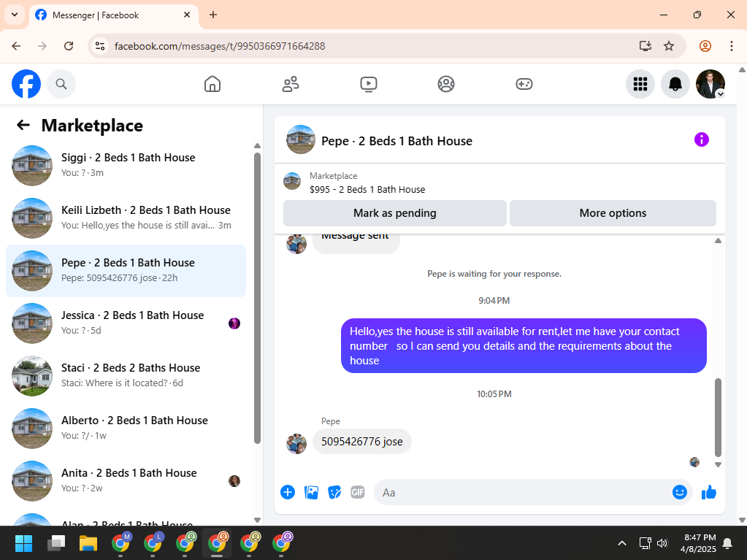Open Anita 2 Beds 1 Bath conversation

click(126, 481)
